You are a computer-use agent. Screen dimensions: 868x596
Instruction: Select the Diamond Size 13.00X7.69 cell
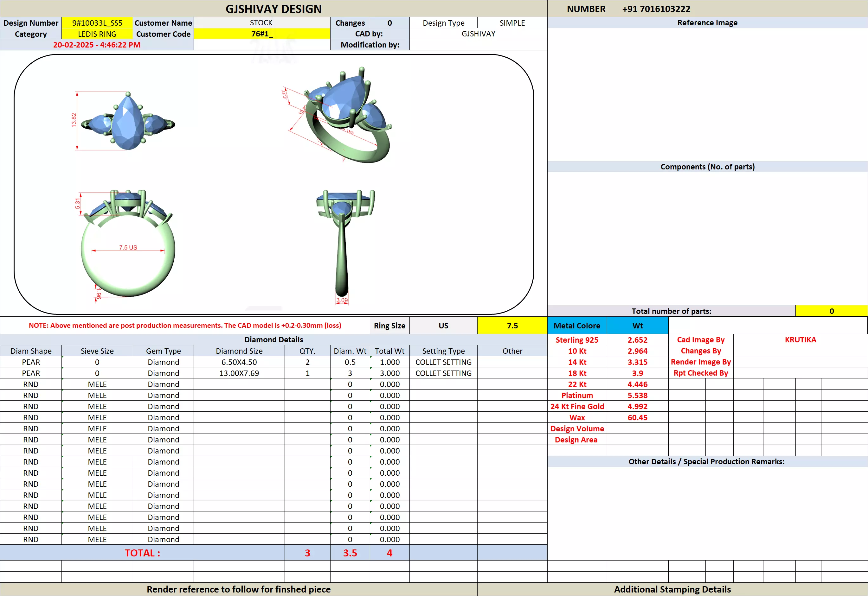tap(239, 373)
